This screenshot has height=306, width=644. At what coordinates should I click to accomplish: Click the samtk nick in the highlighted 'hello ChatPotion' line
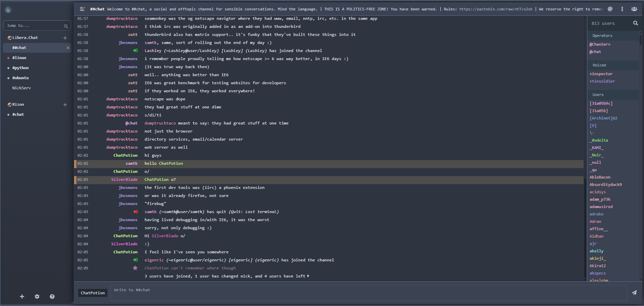(132, 163)
